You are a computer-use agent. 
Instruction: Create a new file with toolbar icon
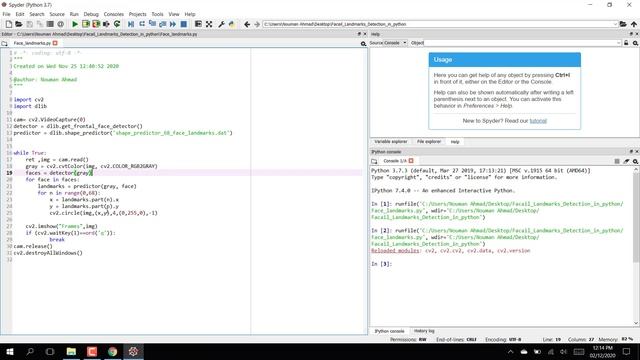[9, 24]
